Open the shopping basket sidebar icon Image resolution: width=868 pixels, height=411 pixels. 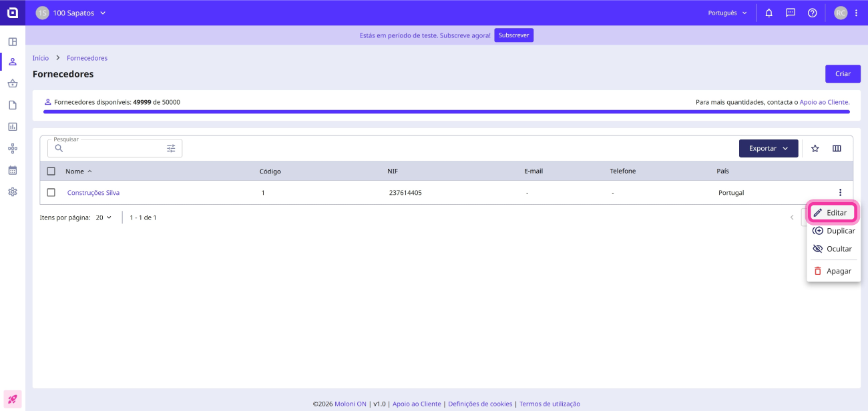[x=13, y=83]
